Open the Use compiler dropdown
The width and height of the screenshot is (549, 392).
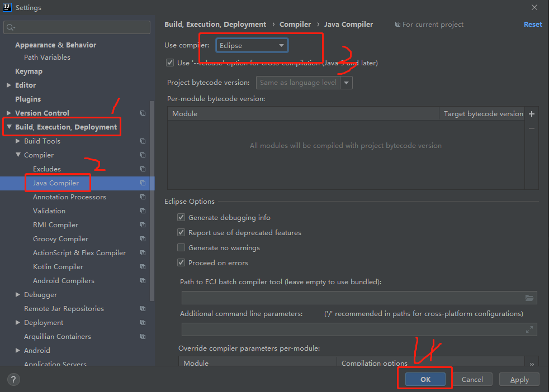[252, 46]
